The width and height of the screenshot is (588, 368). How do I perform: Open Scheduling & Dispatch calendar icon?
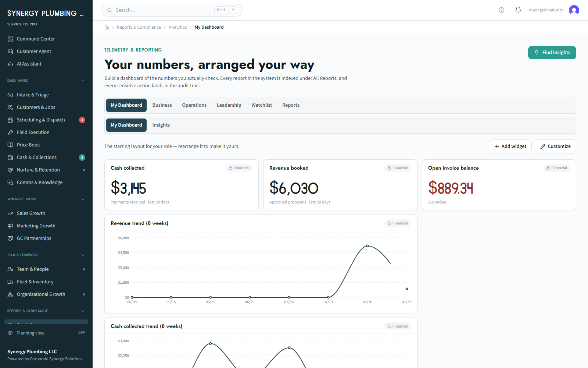point(10,120)
